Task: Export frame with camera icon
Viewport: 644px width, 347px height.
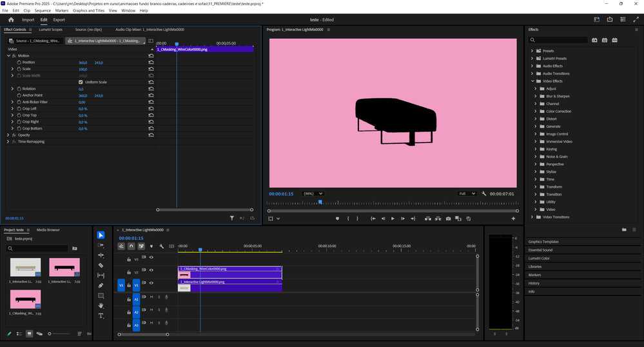Action: click(448, 219)
